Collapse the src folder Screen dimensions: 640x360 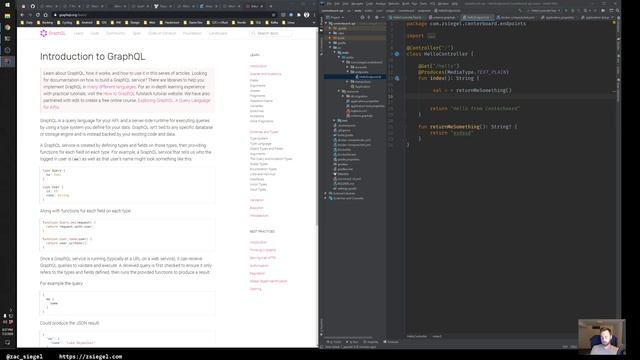[330, 47]
